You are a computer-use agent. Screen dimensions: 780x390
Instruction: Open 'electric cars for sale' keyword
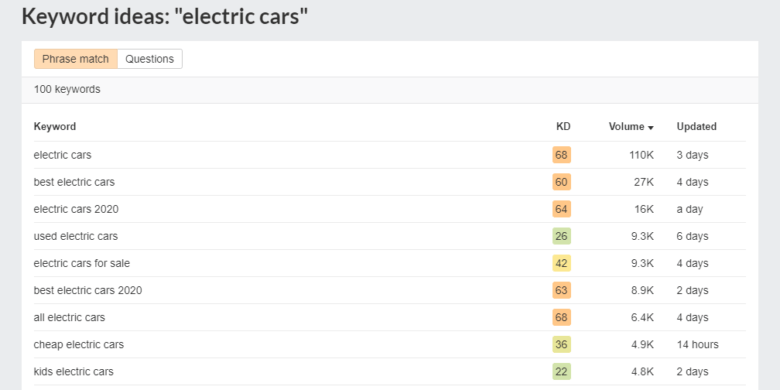click(x=82, y=263)
